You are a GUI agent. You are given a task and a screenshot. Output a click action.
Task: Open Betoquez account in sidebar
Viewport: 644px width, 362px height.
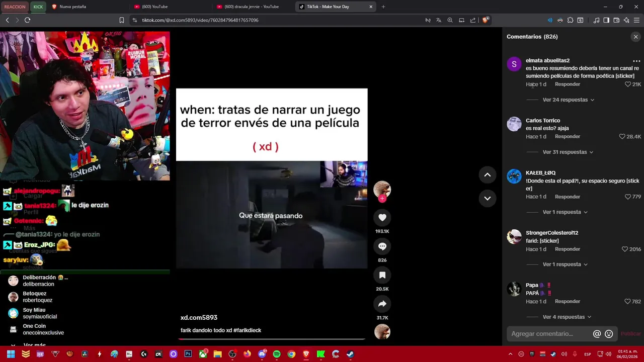pyautogui.click(x=38, y=297)
